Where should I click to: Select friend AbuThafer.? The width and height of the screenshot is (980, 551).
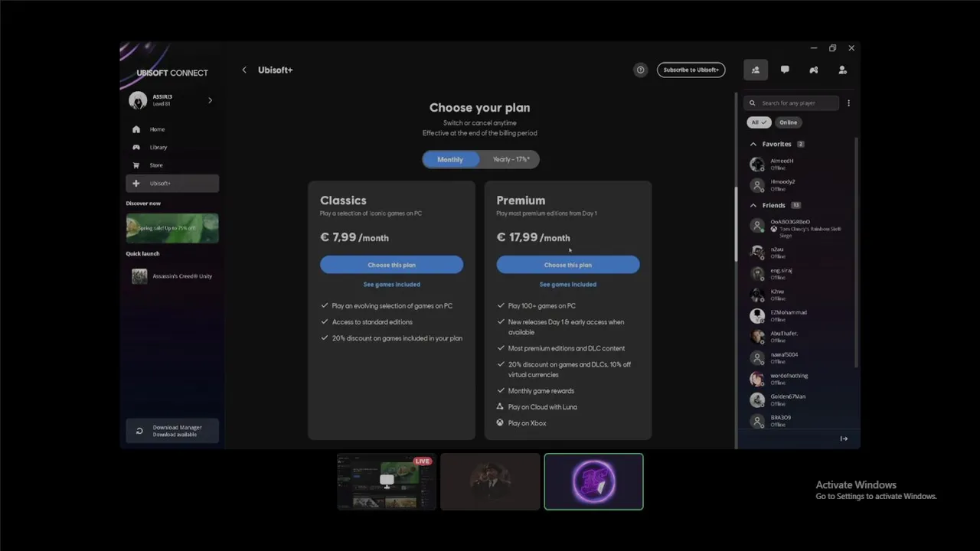tap(799, 337)
